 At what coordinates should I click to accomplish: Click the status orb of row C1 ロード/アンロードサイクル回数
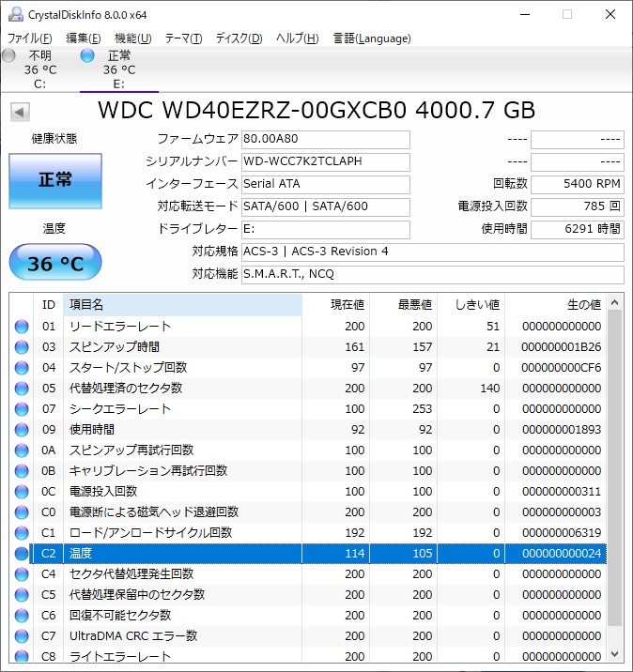22,533
